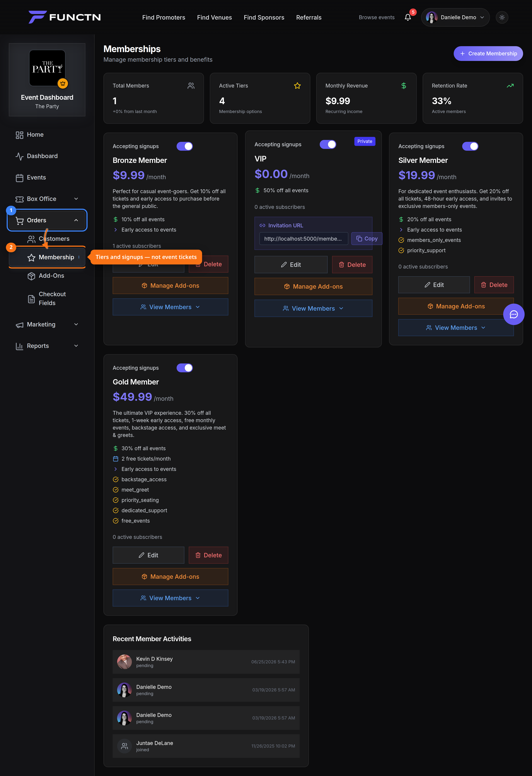The height and width of the screenshot is (776, 532).
Task: Click the FUNCTN logo
Action: [x=65, y=17]
